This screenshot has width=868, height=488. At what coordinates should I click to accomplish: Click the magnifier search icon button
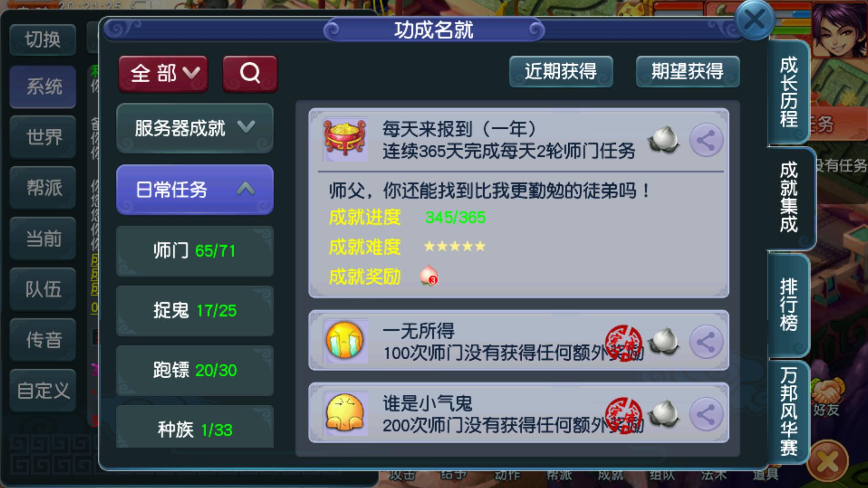pos(250,74)
